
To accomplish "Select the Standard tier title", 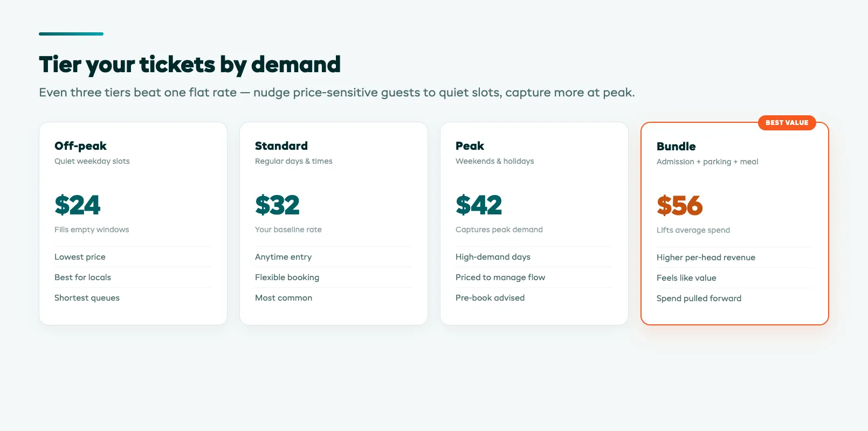I will coord(281,146).
